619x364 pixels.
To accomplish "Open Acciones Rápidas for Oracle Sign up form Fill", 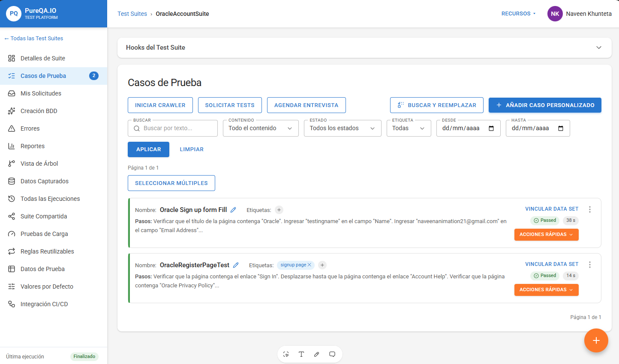I will [x=547, y=235].
